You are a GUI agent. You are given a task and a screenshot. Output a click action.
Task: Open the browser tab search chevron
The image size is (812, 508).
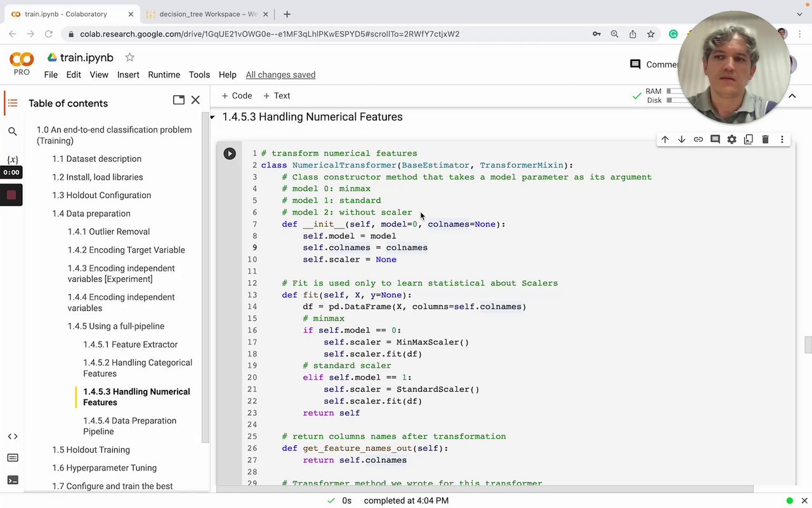pyautogui.click(x=798, y=14)
